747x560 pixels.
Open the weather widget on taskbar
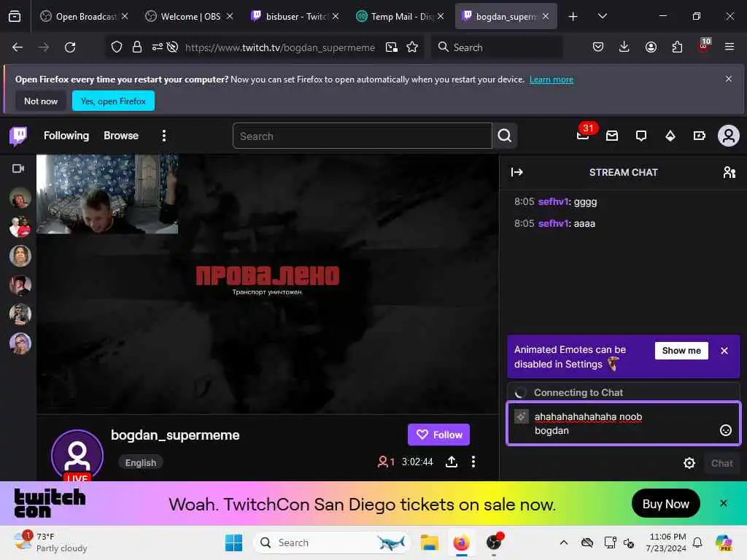pyautogui.click(x=50, y=542)
